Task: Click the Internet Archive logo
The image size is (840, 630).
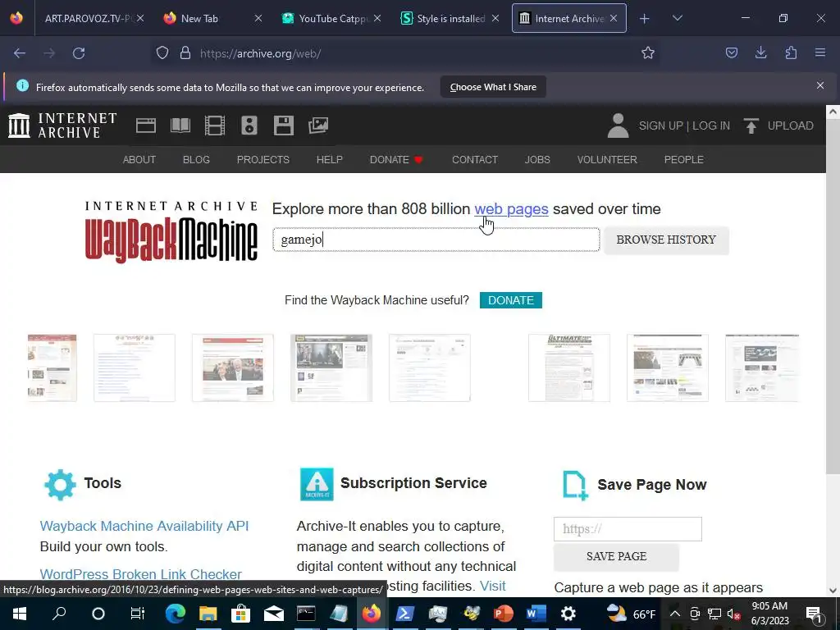Action: click(x=62, y=126)
